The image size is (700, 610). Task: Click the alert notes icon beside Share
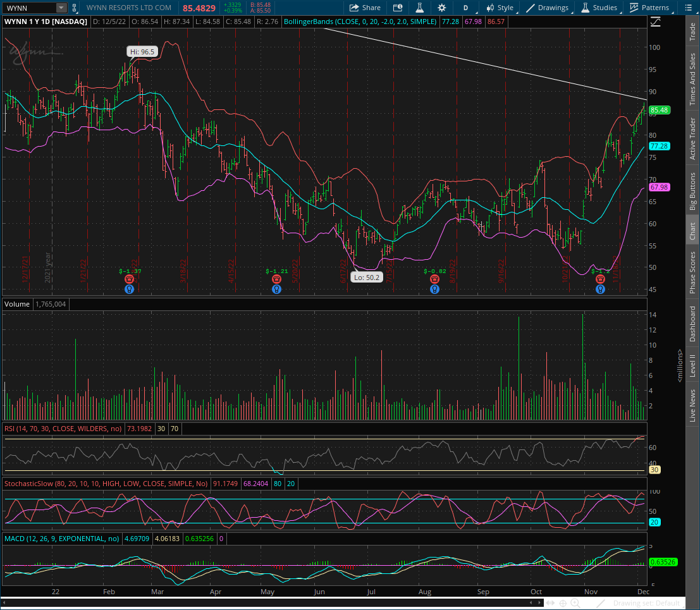point(398,8)
